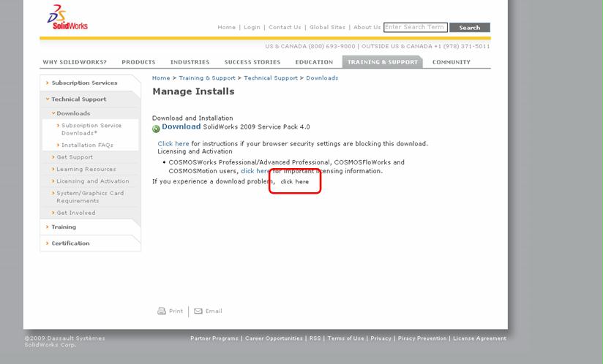Collapse Technical Support in sidebar
The image size is (603, 364).
click(x=78, y=99)
